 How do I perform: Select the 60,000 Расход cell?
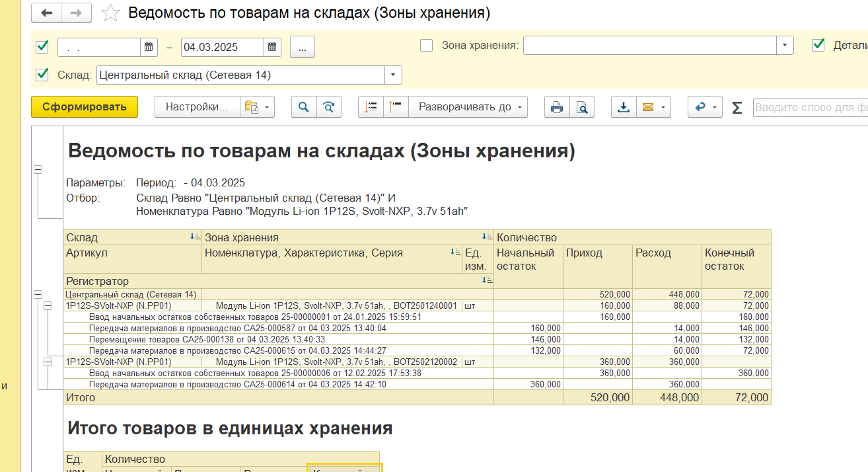(667, 350)
